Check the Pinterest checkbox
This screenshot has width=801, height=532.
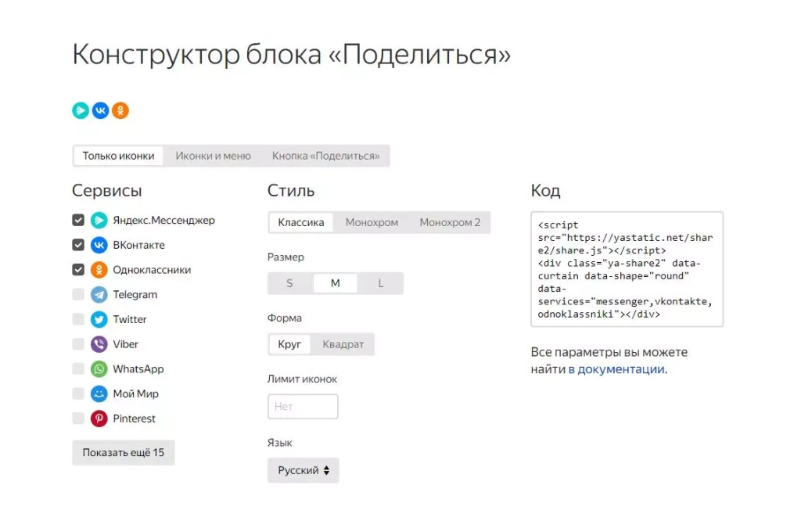coord(78,419)
